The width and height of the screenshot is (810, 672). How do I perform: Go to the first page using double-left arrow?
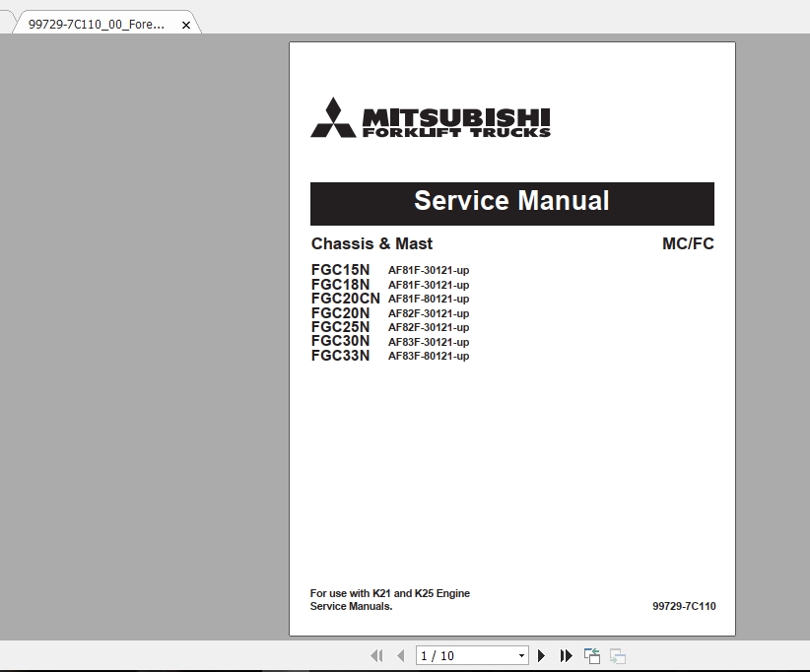[375, 654]
